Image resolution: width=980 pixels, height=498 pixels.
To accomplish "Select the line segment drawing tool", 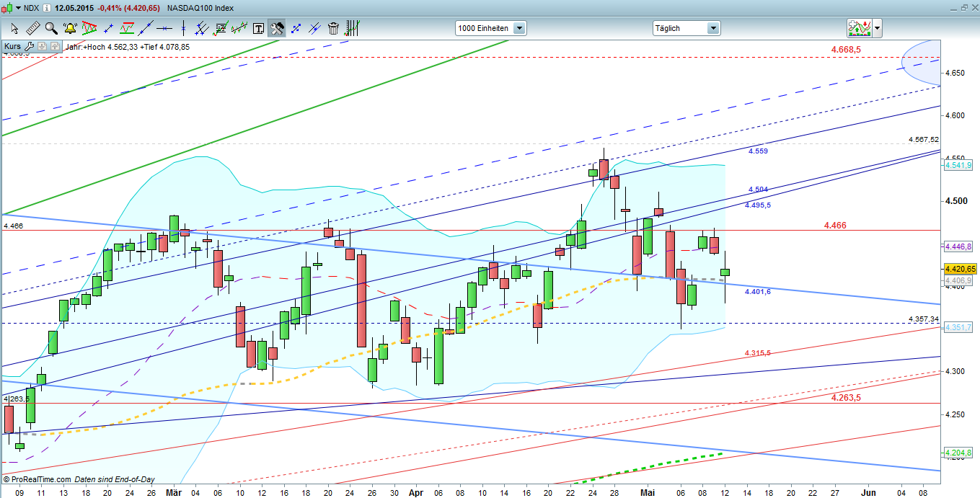I will (108, 28).
